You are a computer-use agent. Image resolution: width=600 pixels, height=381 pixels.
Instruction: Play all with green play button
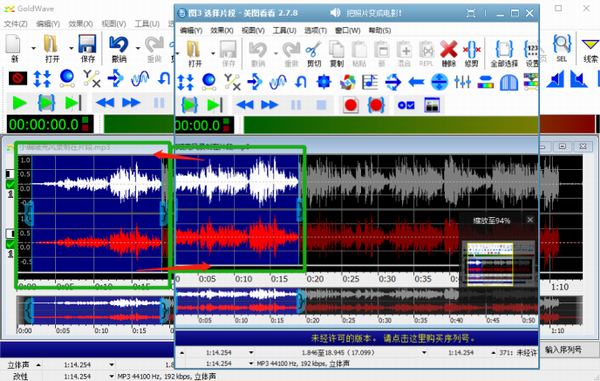pyautogui.click(x=20, y=103)
